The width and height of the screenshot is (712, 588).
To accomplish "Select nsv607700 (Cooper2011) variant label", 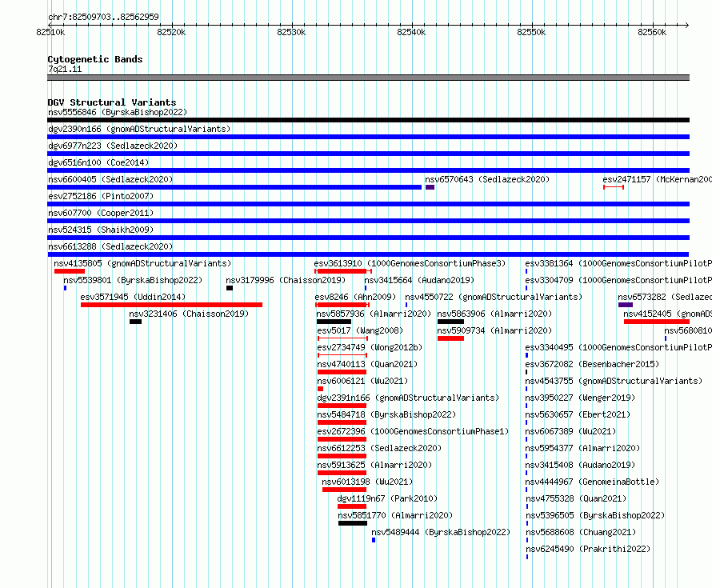I will [101, 213].
